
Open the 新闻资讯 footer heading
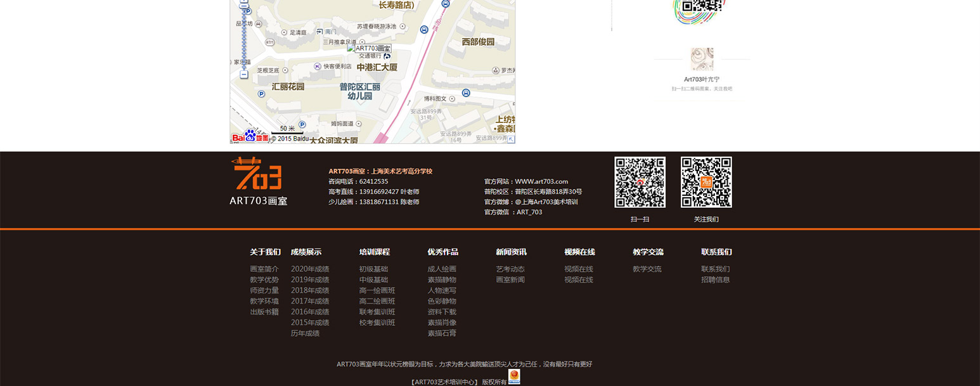click(512, 252)
